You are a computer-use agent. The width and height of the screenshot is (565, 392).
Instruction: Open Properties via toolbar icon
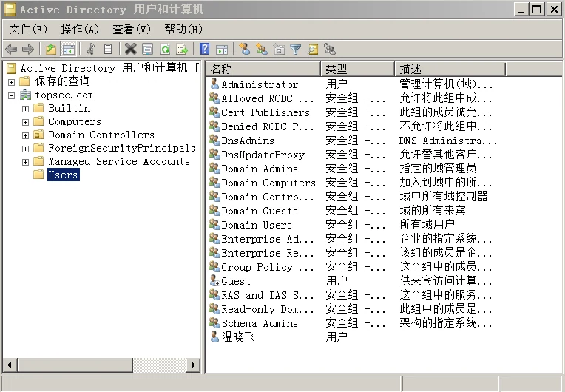pos(148,49)
